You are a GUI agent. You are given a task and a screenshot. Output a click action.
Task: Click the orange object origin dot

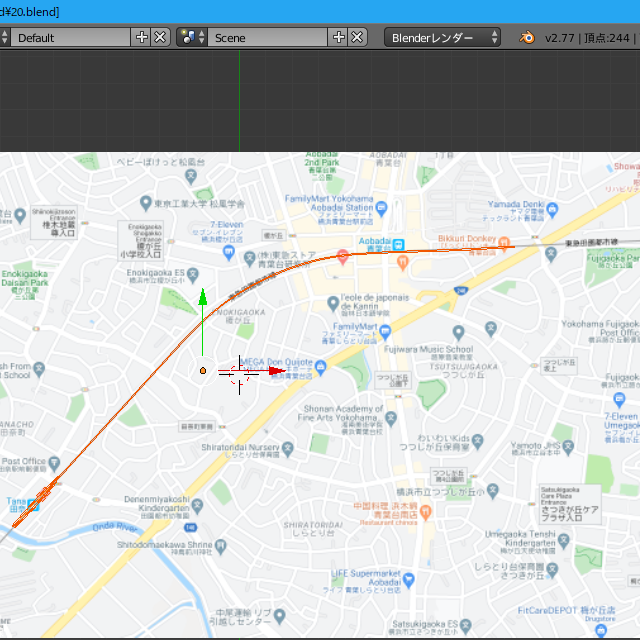(x=203, y=371)
